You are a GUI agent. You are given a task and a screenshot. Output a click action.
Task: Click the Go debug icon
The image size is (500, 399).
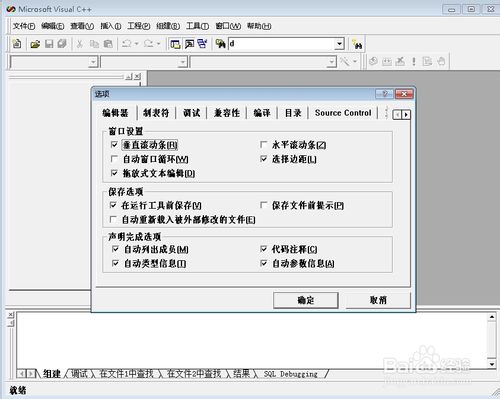click(427, 61)
